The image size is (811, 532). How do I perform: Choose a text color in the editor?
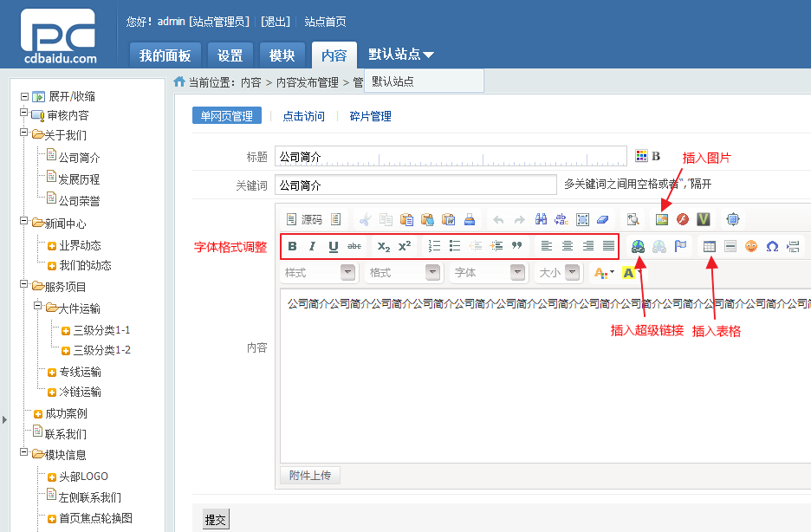coord(604,272)
